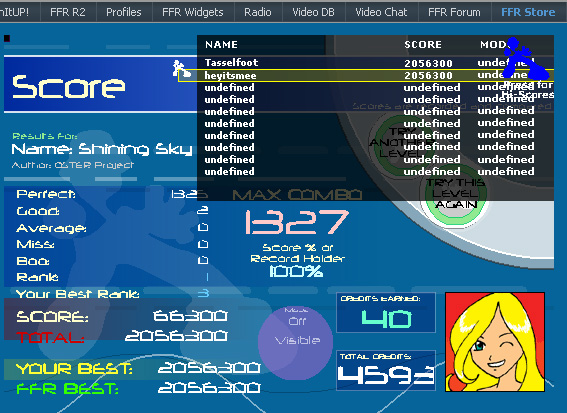The image size is (567, 413).
Task: Open the FFR Widgets tab
Action: 193,12
